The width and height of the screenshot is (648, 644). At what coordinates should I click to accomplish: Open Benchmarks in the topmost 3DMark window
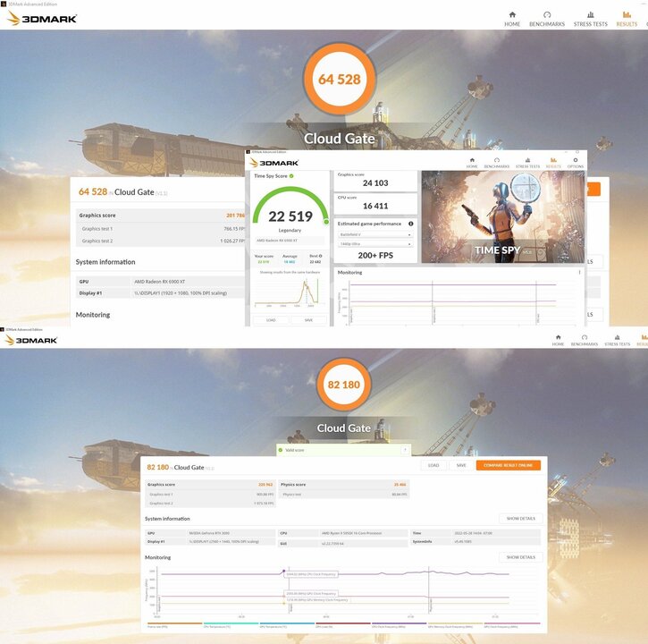tap(547, 17)
